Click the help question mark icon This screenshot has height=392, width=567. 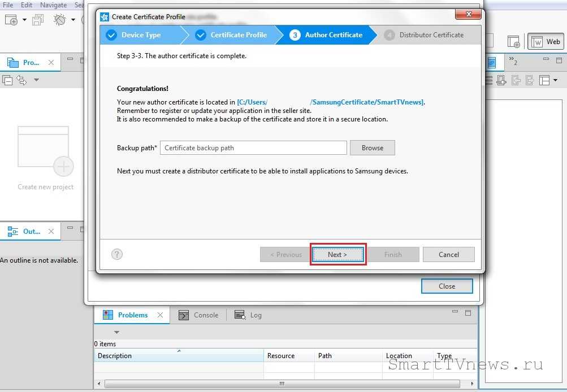[117, 254]
